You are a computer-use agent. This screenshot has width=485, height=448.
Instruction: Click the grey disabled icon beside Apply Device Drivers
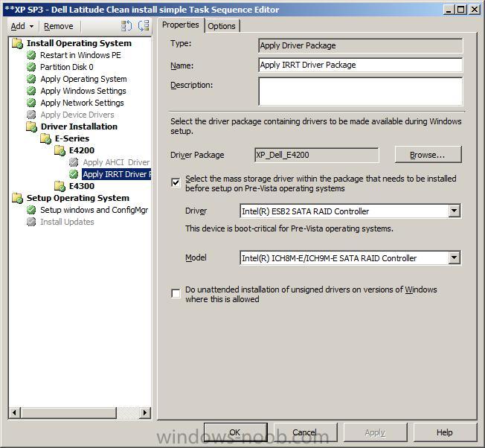(x=31, y=115)
